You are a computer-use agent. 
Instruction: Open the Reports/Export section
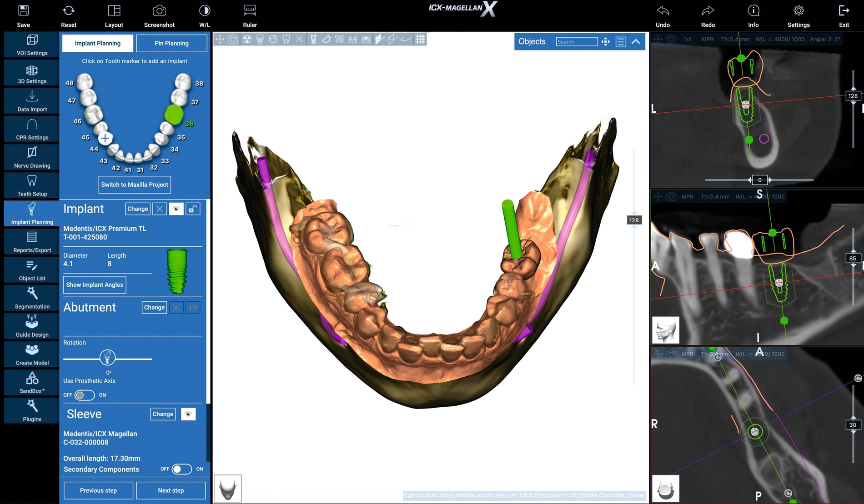click(32, 243)
